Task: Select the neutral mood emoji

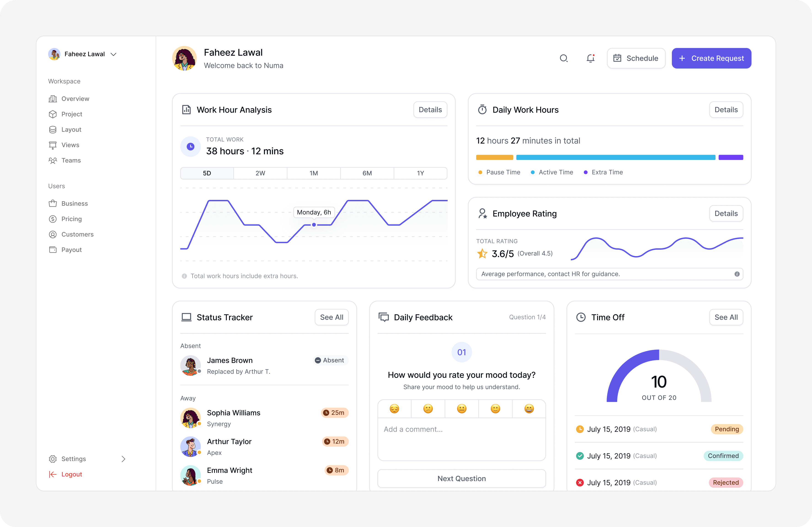Action: pyautogui.click(x=462, y=408)
